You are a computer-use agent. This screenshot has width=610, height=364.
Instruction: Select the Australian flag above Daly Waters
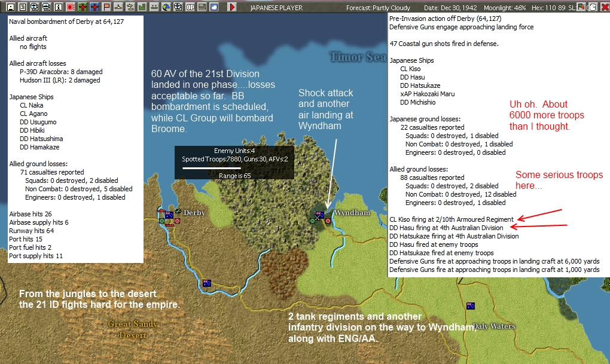[x=470, y=305]
